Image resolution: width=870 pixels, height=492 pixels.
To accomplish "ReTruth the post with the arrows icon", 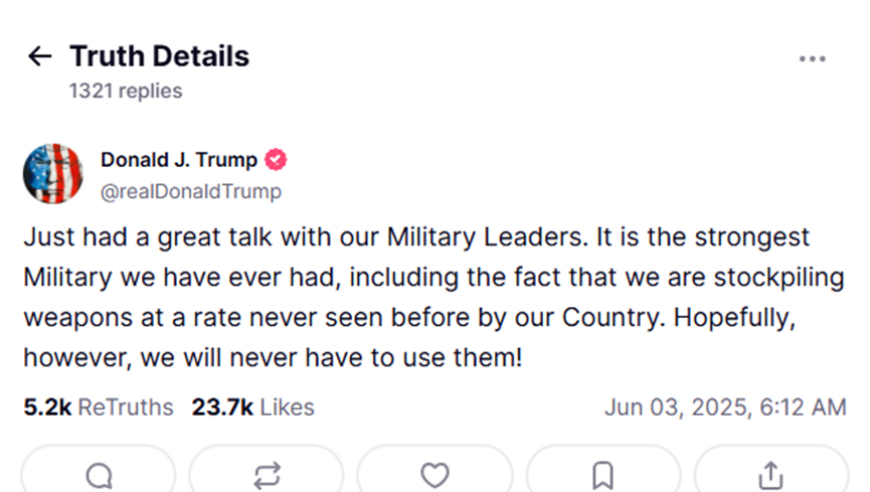I will 267,475.
